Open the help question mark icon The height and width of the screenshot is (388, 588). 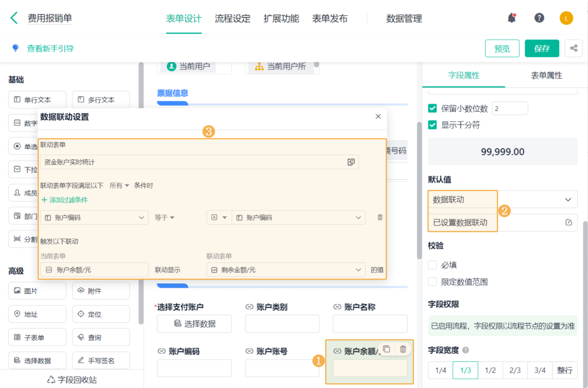539,19
